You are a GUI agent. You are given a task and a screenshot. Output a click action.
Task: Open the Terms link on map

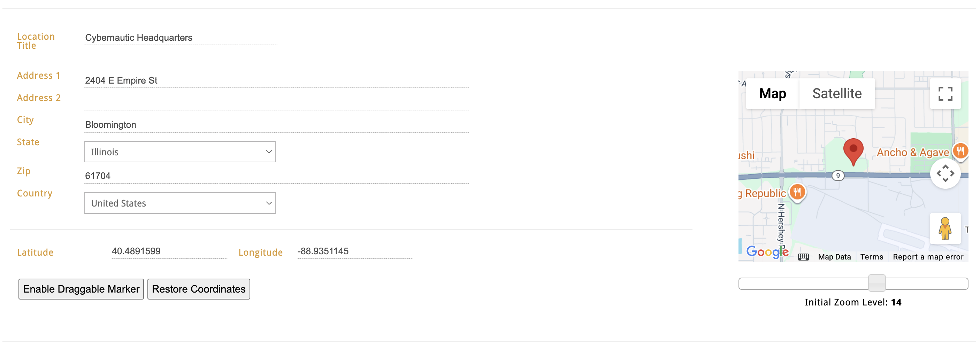point(872,257)
